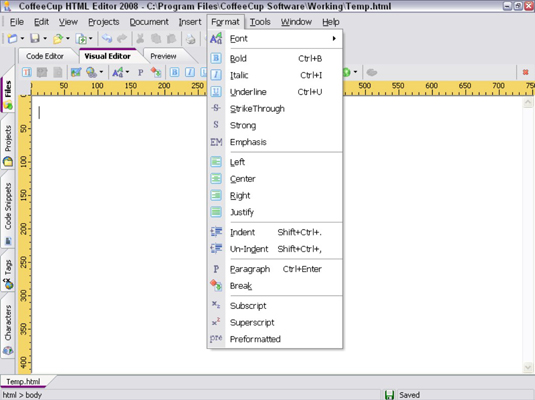Click the Paragraph P toolbar icon
The height and width of the screenshot is (400, 535).
[141, 72]
